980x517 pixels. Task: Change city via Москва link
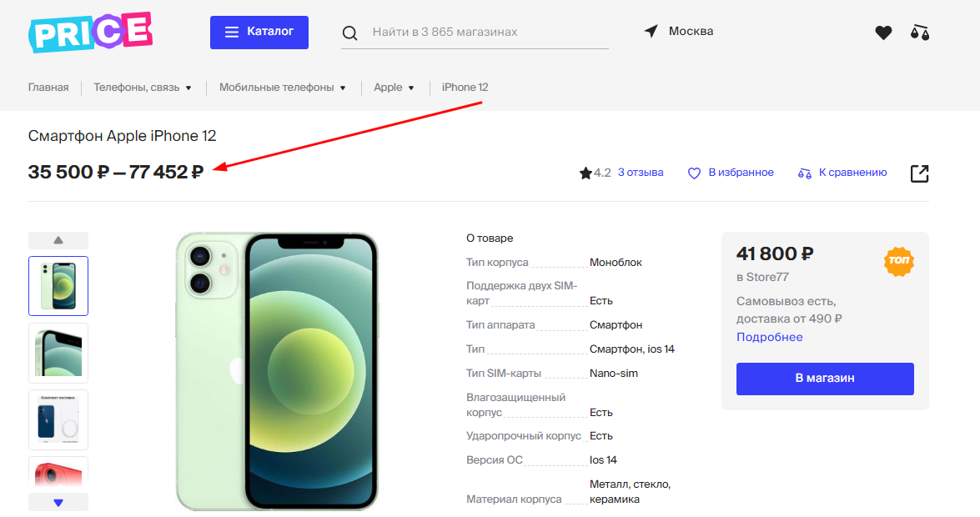click(x=691, y=31)
